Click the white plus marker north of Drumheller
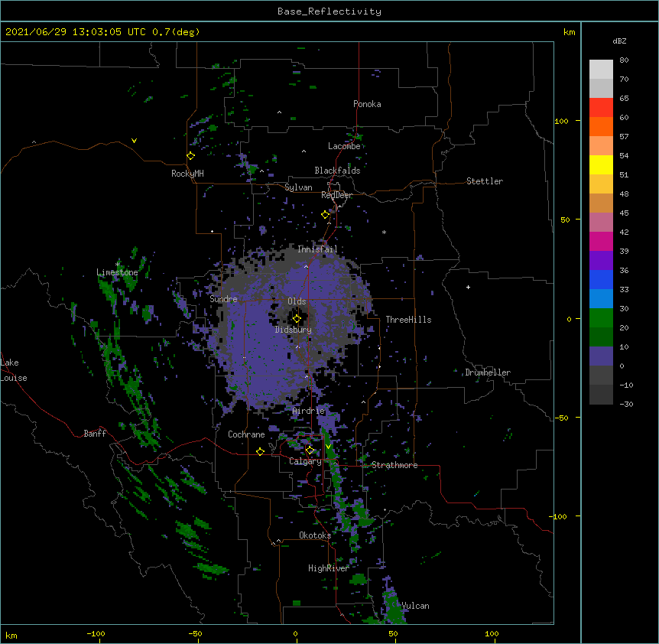The height and width of the screenshot is (644, 659). [x=468, y=287]
